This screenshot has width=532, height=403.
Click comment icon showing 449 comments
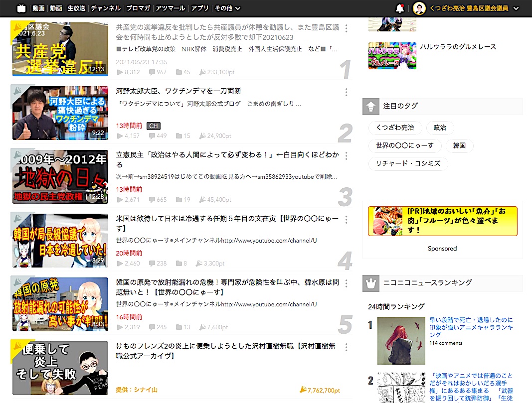click(x=152, y=136)
